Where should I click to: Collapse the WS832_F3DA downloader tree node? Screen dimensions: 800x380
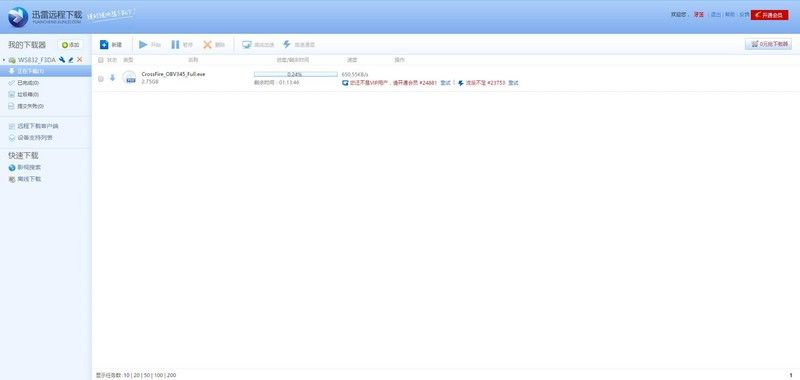click(4, 60)
